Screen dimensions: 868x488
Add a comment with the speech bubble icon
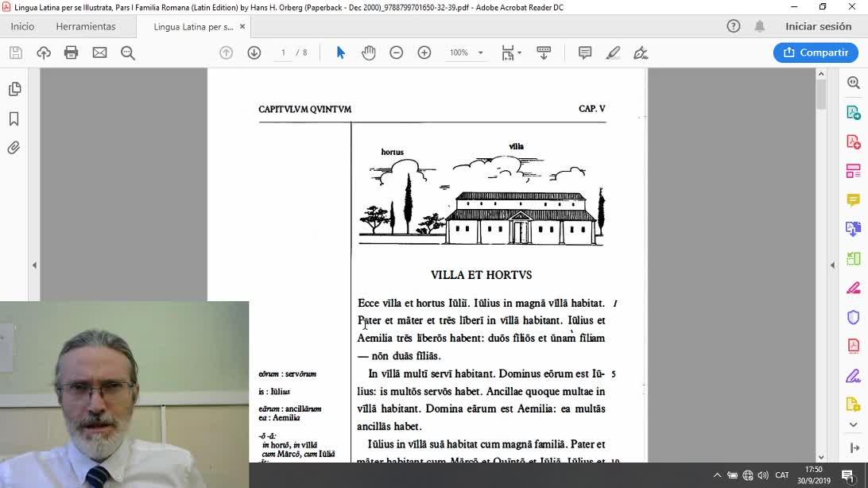click(584, 52)
